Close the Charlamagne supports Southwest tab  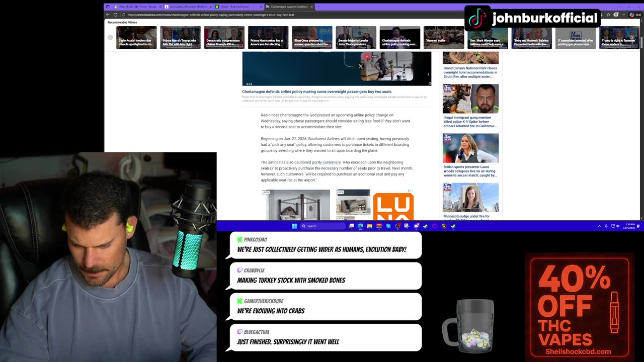pyautogui.click(x=312, y=7)
